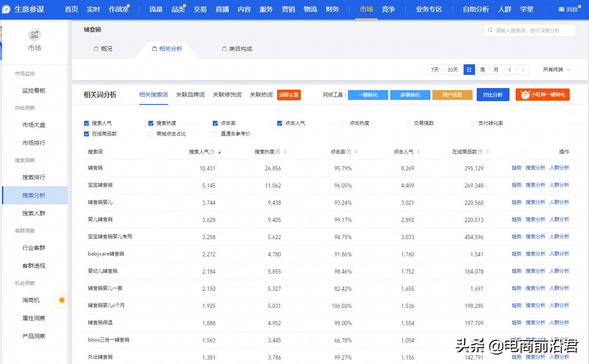
Task: Open the 竞争 menu in the top navigation
Action: point(388,9)
